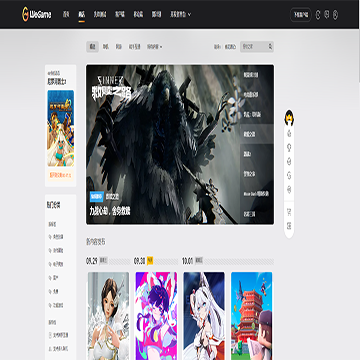
Task: Click the round icon immediately right of the outlined header button
Action: (x=318, y=15)
